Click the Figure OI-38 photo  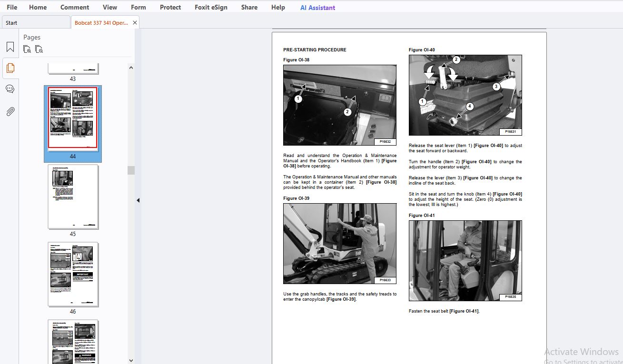(x=340, y=105)
